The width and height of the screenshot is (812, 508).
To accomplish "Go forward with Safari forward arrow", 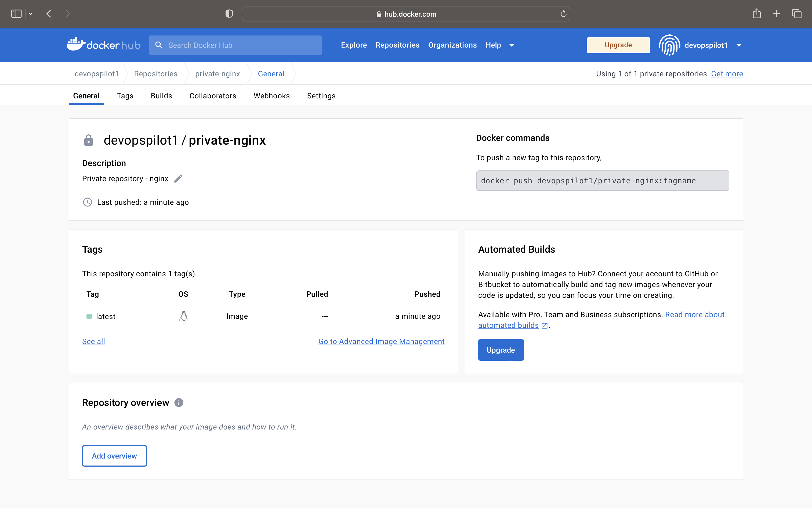I will coord(68,14).
